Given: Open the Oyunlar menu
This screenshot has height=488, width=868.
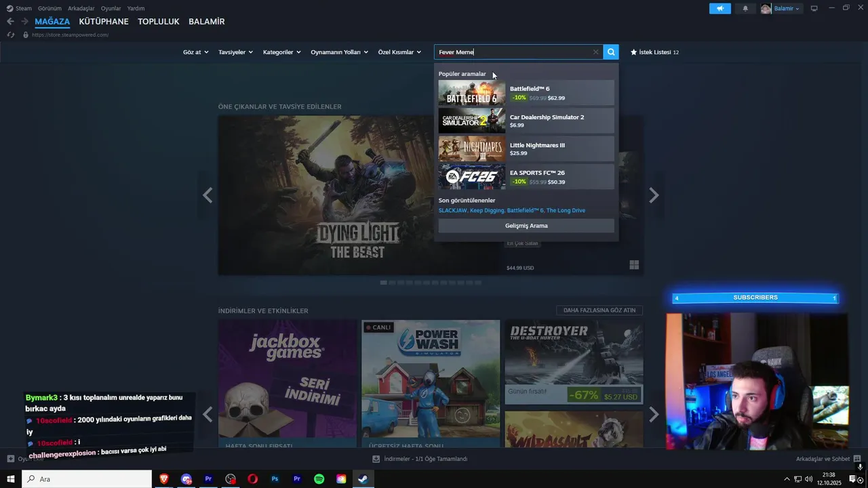Looking at the screenshot, I should tap(111, 9).
